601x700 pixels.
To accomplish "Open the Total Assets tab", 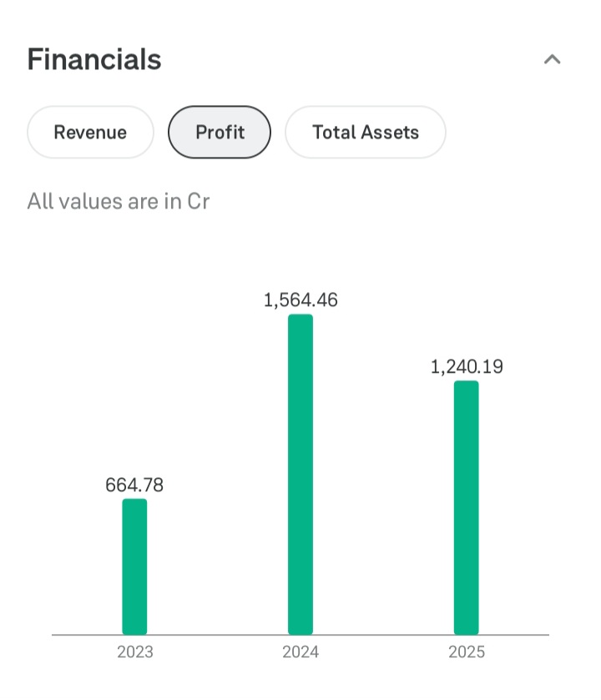I will coord(365,132).
